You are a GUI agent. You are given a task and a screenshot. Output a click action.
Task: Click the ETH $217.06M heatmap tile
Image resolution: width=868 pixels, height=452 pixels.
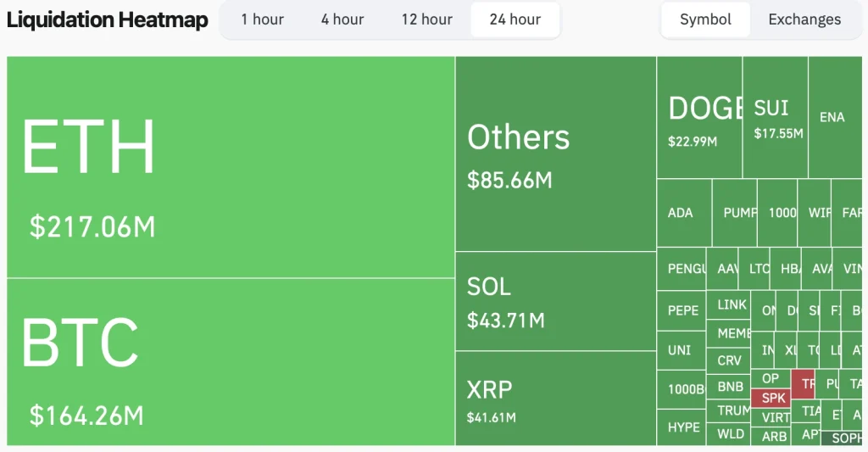tap(231, 167)
